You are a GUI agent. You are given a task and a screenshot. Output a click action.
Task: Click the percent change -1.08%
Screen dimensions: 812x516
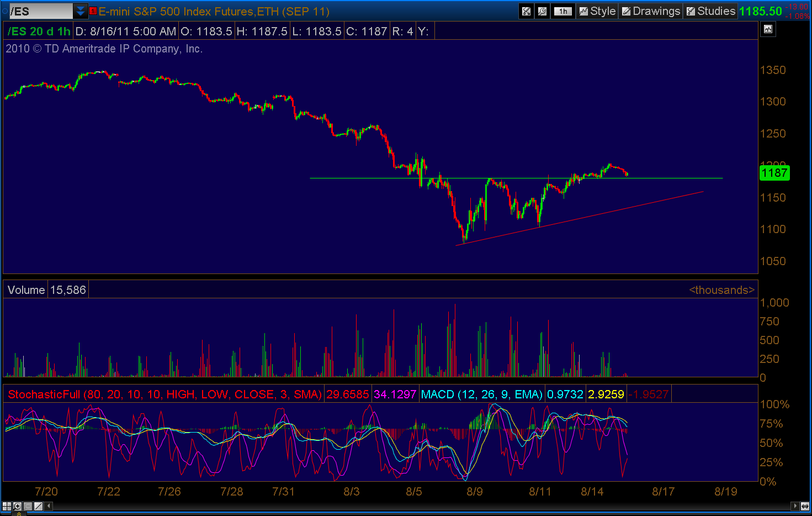tap(798, 15)
